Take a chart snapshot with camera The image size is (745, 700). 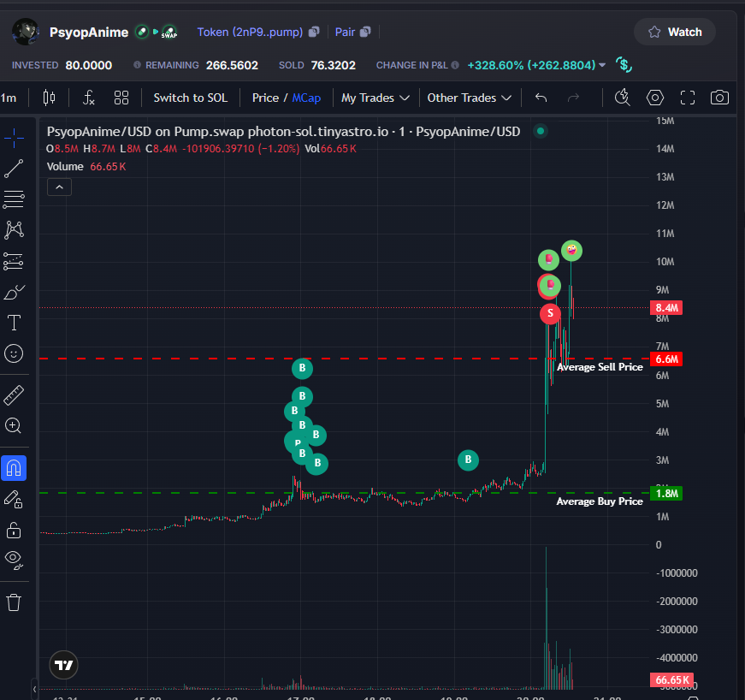pos(719,98)
